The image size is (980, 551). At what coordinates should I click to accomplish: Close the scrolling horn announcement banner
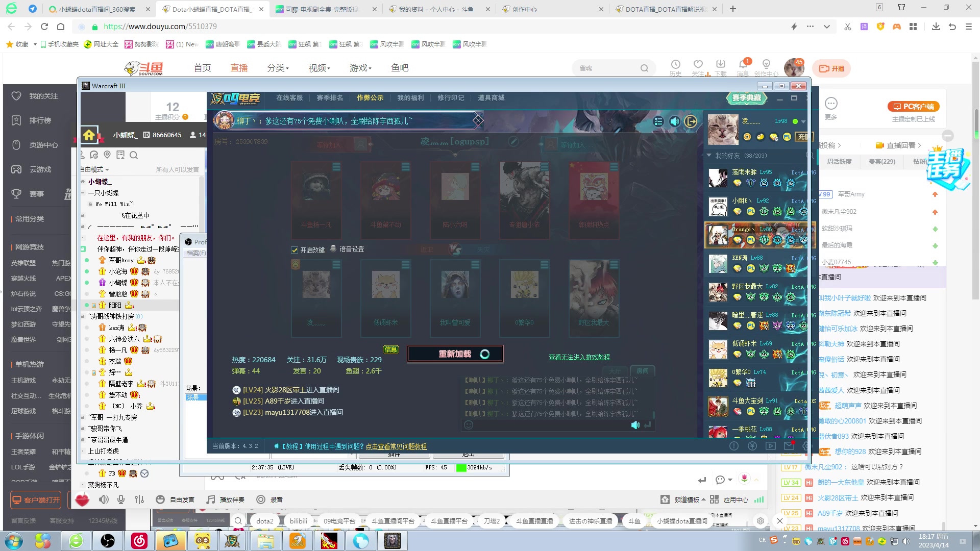(x=478, y=120)
